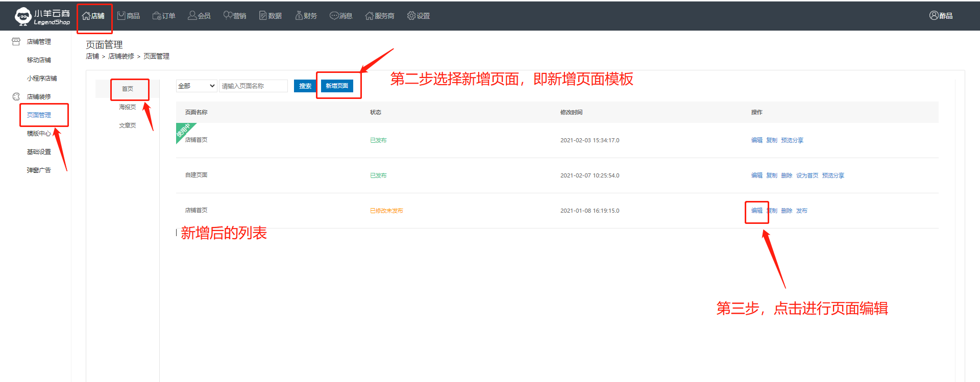
Task: Open the 消息 messages section
Action: (341, 16)
